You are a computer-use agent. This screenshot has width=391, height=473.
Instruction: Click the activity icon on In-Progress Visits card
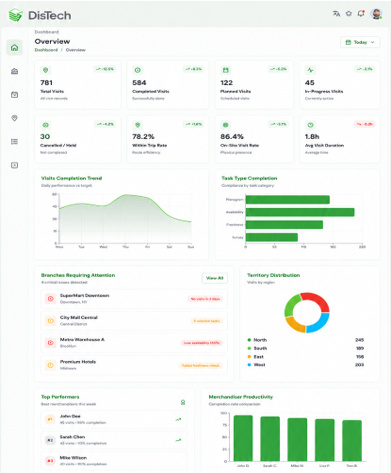[310, 70]
